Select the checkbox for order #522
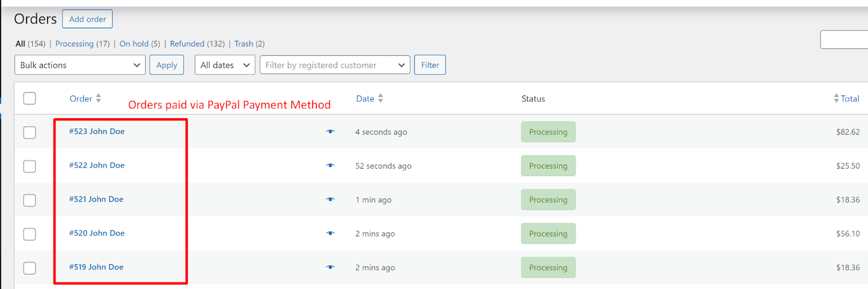This screenshot has width=868, height=289. 30,166
